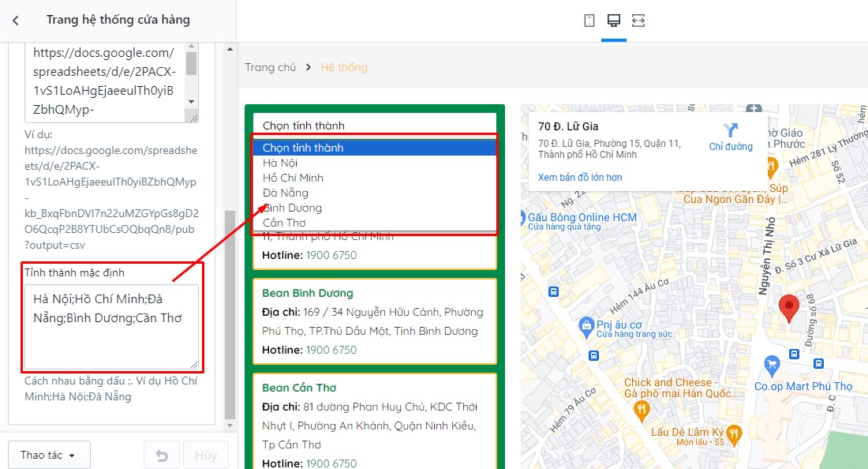Click the 70 Đ. Lữ Gia map title
Image resolution: width=868 pixels, height=469 pixels.
568,126
